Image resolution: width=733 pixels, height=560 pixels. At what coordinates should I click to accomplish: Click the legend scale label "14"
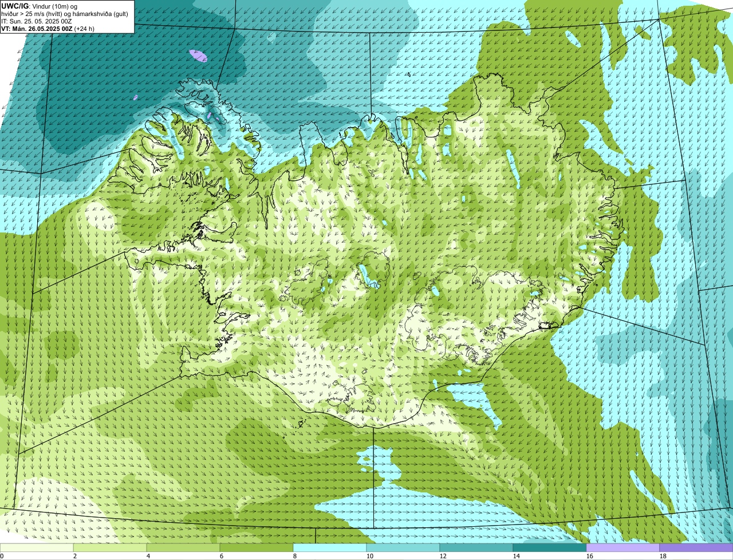click(516, 556)
